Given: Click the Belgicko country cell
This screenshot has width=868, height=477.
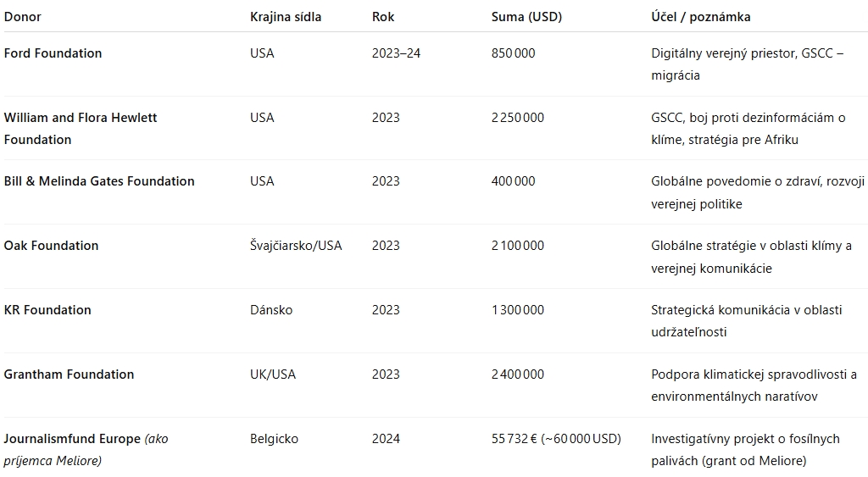Looking at the screenshot, I should coord(274,439).
